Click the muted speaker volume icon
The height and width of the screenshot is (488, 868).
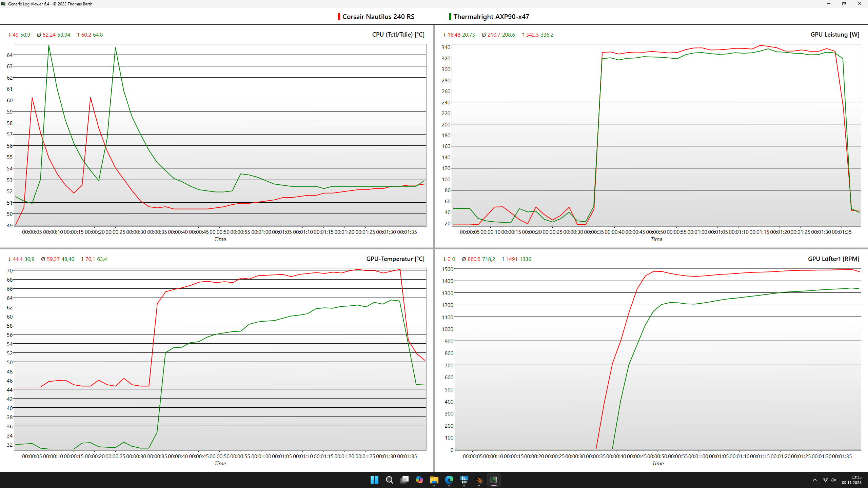834,480
